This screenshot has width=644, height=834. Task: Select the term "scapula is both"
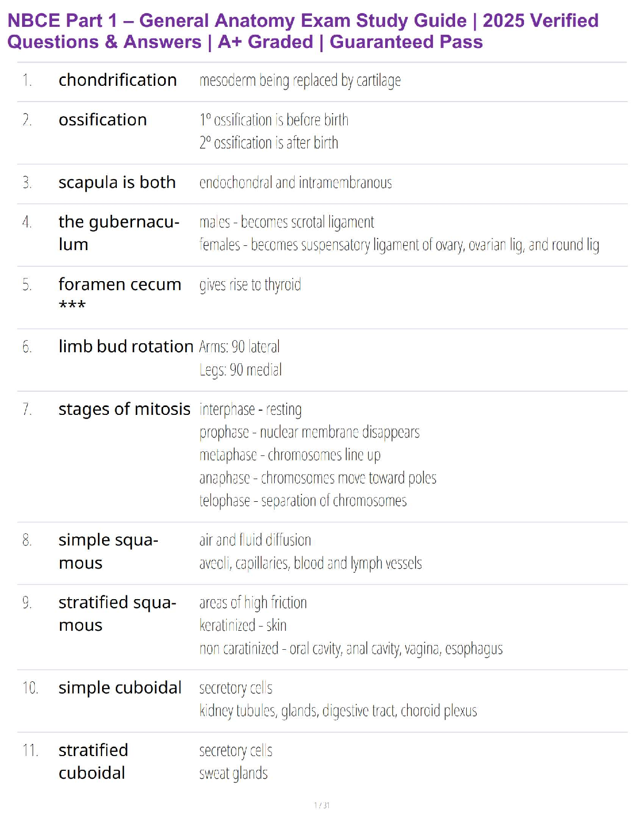click(117, 182)
